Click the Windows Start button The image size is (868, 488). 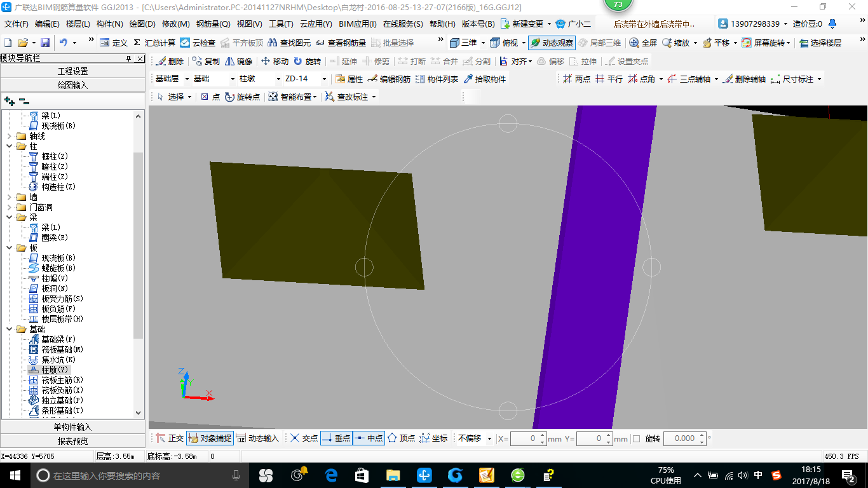14,475
